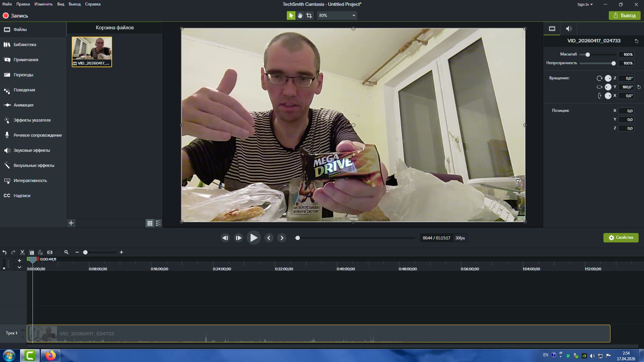Add media with the plus button in bin
The image size is (644, 362).
coord(71,223)
